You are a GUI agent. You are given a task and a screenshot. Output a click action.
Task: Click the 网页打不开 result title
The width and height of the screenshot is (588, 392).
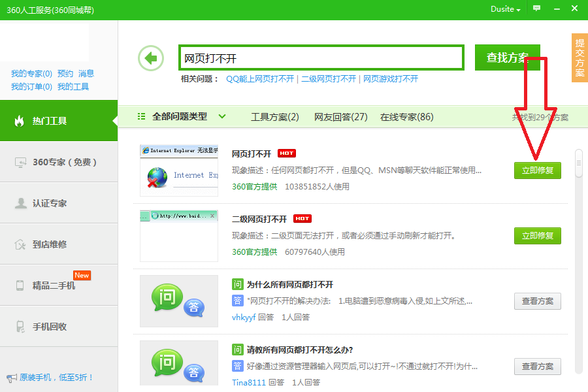pos(252,154)
